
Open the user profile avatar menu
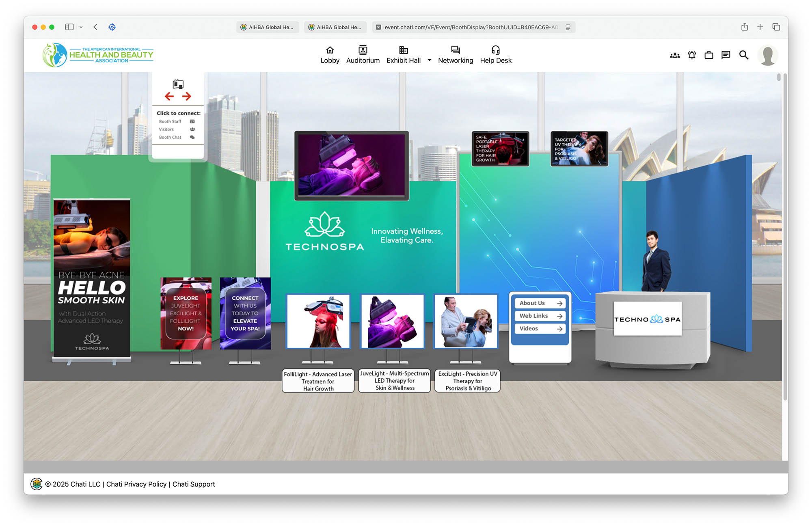767,55
